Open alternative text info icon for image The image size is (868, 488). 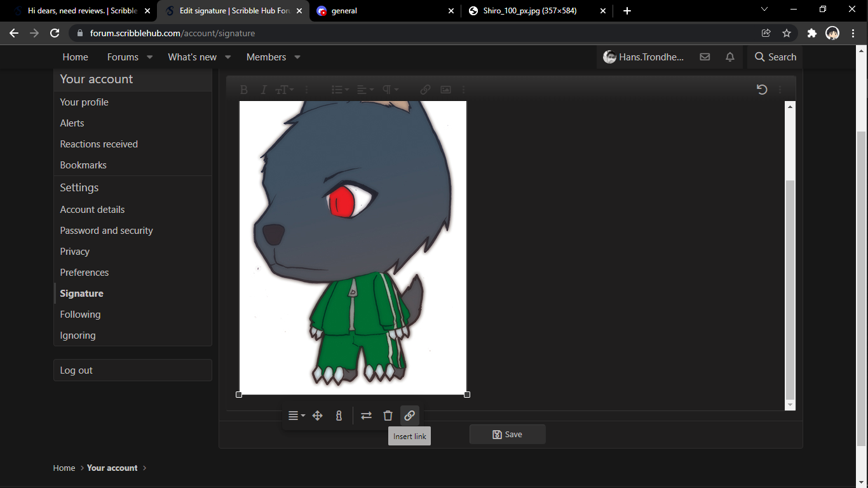[x=339, y=416]
